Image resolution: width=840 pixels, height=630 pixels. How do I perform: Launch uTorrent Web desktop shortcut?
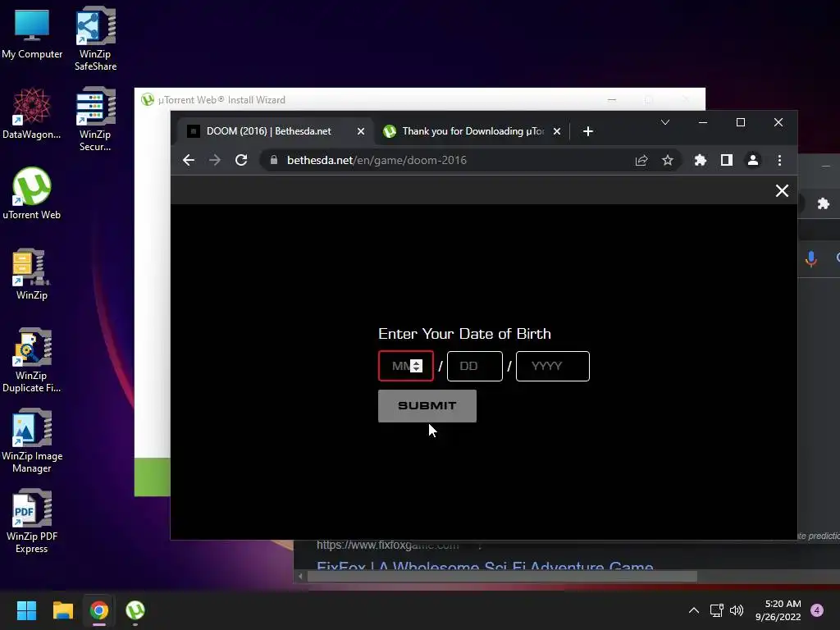point(32,194)
